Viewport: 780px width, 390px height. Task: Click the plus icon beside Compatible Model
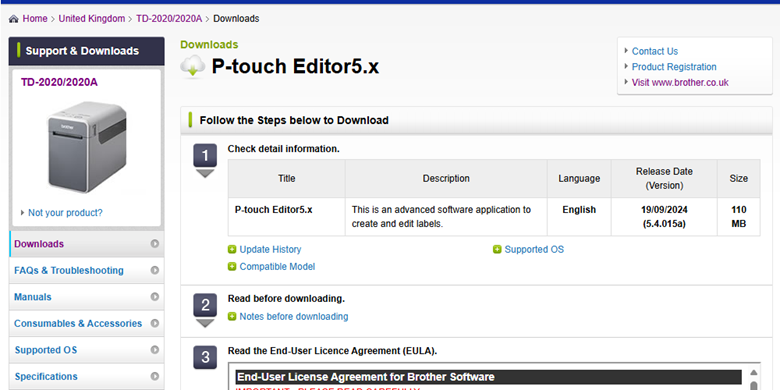pos(232,267)
